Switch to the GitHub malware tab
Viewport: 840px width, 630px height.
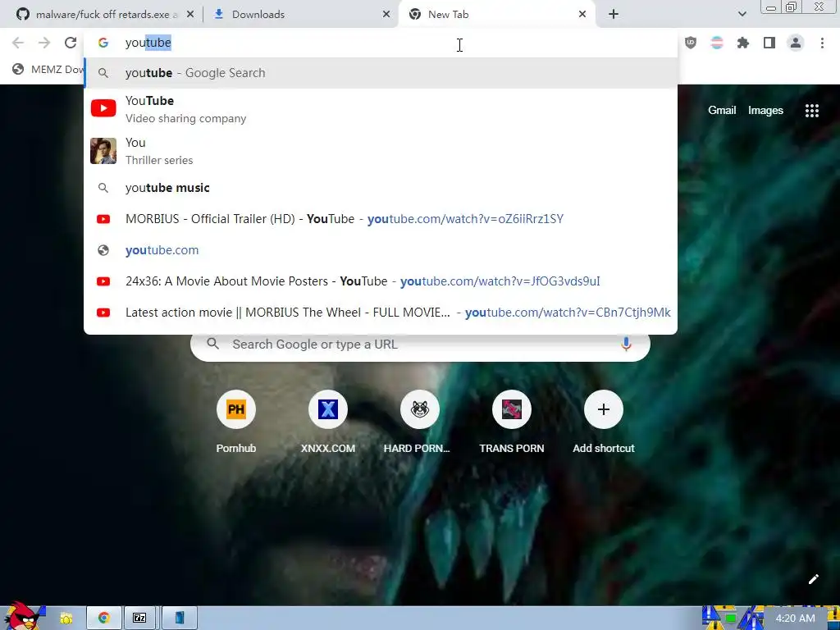click(x=106, y=15)
